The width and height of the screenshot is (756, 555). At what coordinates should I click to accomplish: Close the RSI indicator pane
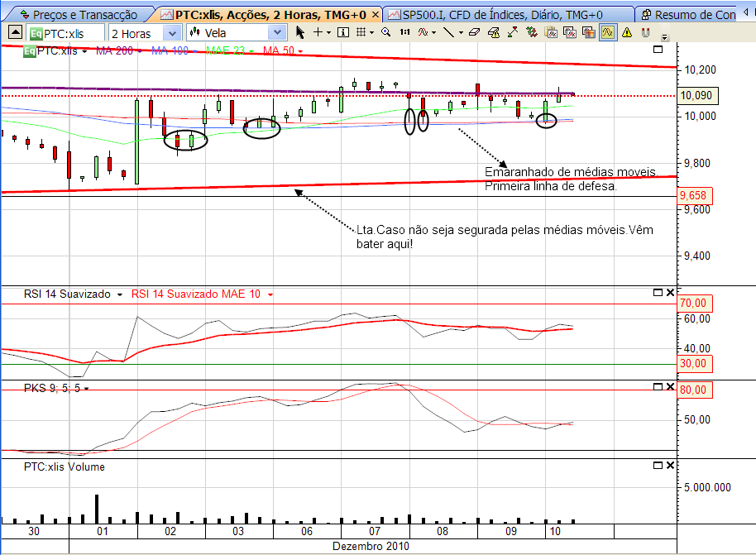click(x=670, y=292)
